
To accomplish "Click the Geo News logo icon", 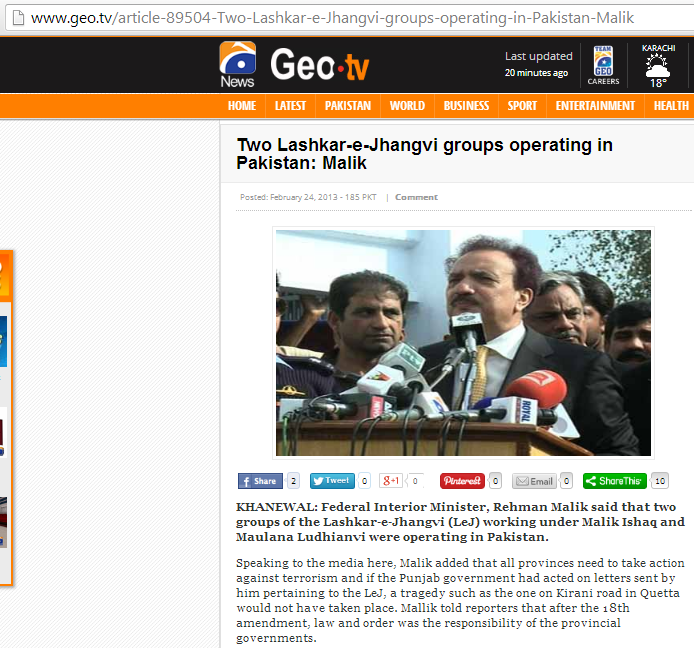I will point(237,65).
